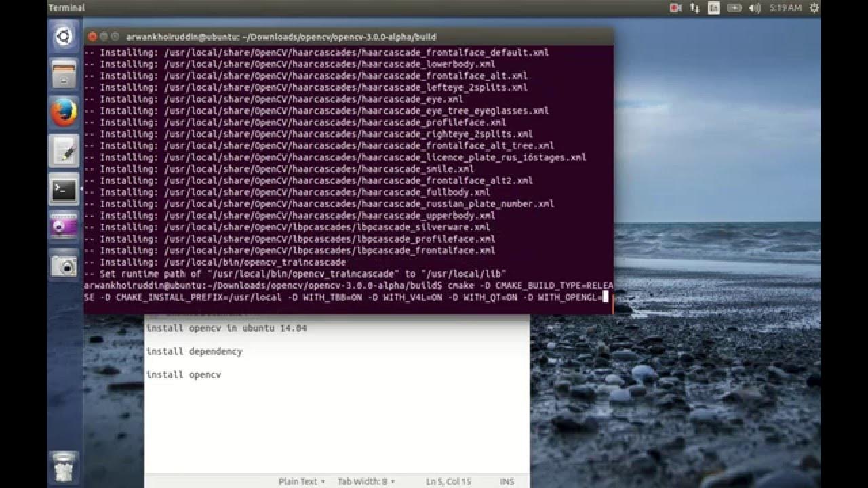This screenshot has width=868, height=488.
Task: Click the haarcascade_lowerbody.xml line
Action: point(290,64)
